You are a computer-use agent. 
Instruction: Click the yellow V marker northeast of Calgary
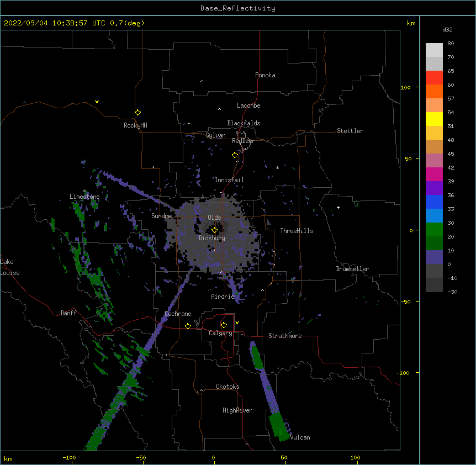[x=237, y=323]
